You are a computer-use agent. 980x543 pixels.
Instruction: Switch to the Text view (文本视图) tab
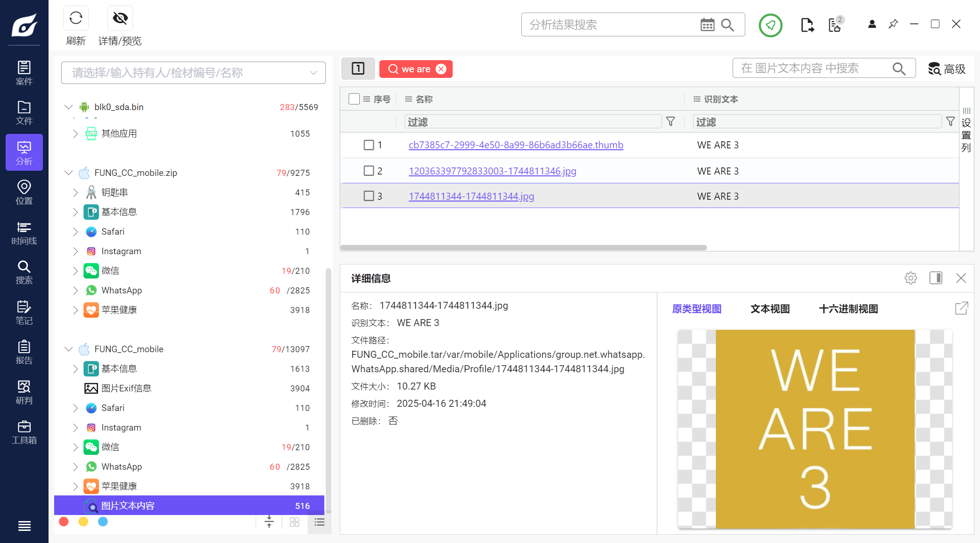click(x=770, y=309)
